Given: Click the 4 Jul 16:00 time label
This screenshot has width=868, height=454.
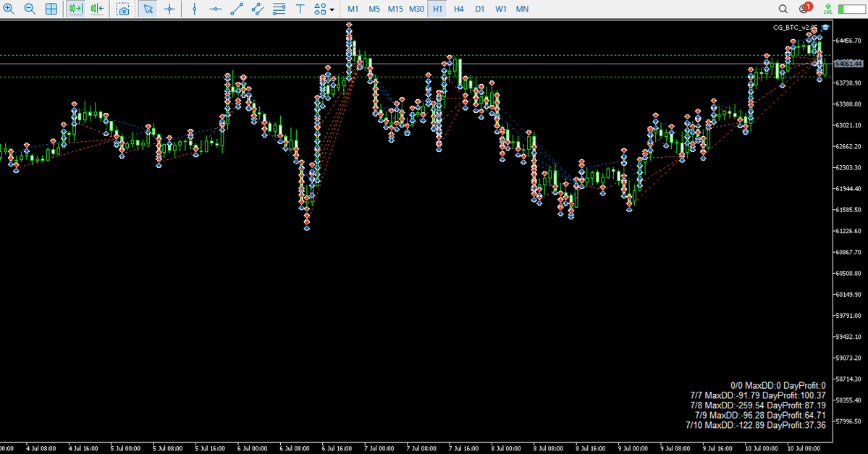Looking at the screenshot, I should 83,448.
